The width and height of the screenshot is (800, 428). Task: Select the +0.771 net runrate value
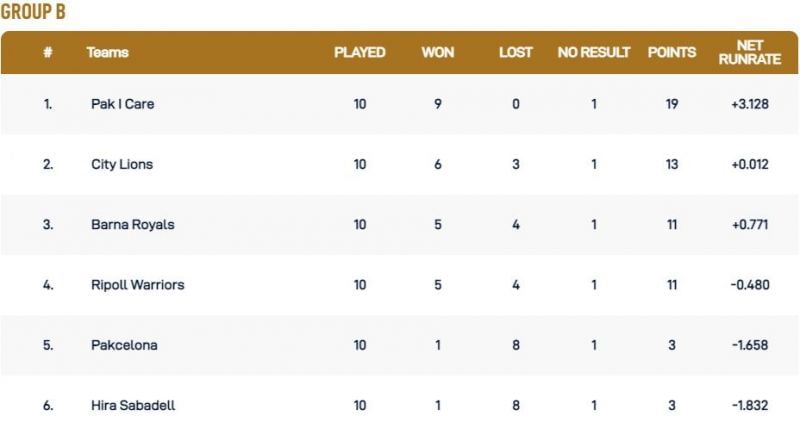749,225
